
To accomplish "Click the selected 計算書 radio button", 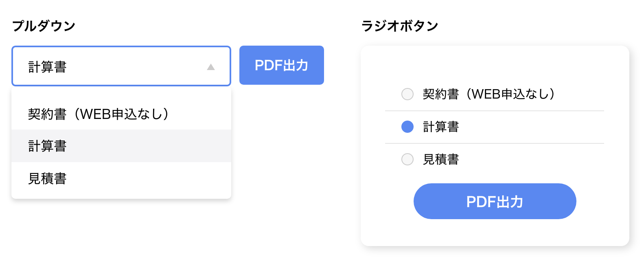I will coord(407,128).
